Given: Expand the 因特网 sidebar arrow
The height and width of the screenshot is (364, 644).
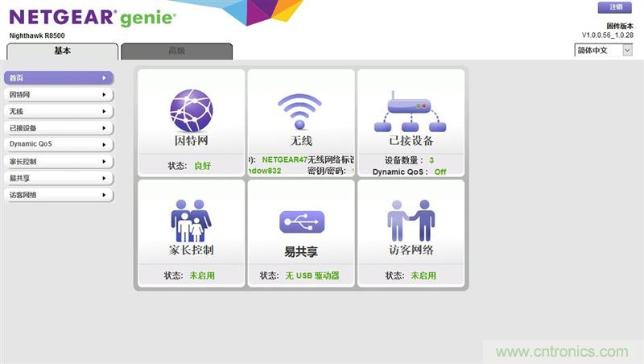Looking at the screenshot, I should coord(104,95).
